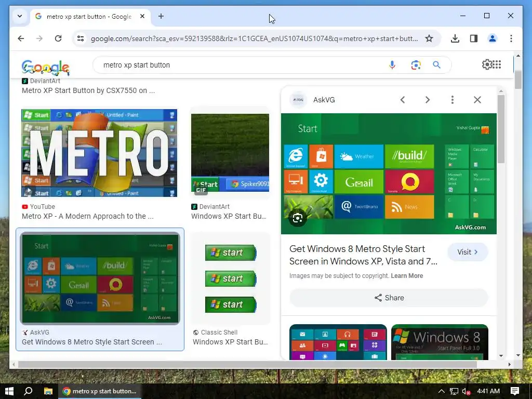This screenshot has height=399, width=532.
Task: Open the Learn More copyright link
Action: pos(407,276)
